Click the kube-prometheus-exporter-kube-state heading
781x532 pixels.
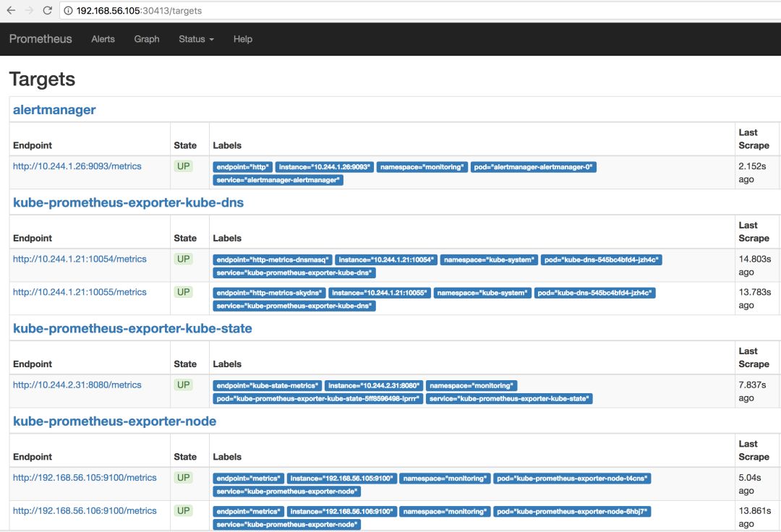[x=132, y=328]
